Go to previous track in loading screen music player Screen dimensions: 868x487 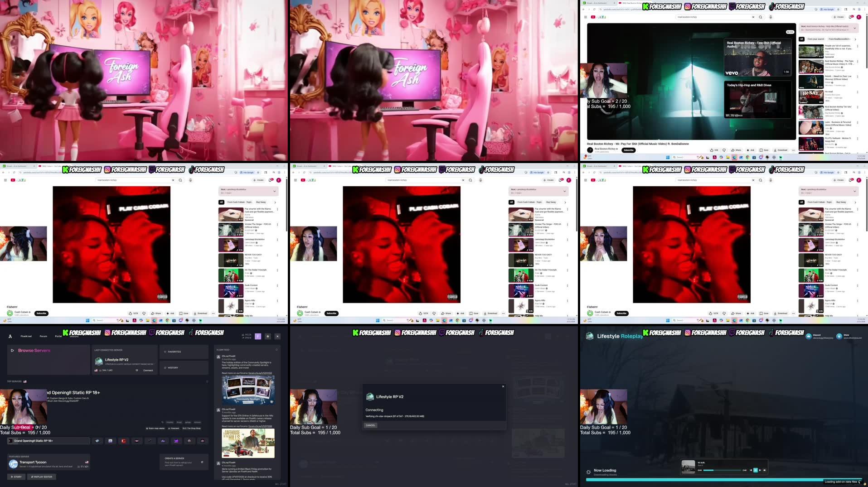pos(751,470)
